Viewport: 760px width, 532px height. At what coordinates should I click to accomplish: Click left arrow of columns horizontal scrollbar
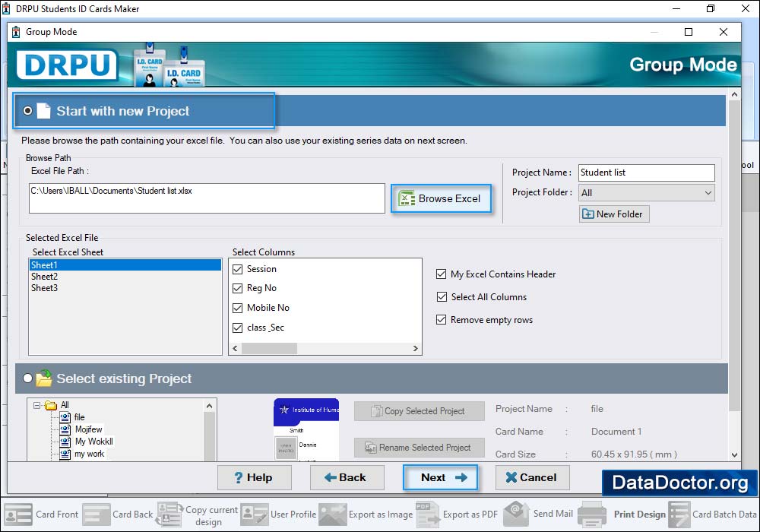tap(235, 348)
